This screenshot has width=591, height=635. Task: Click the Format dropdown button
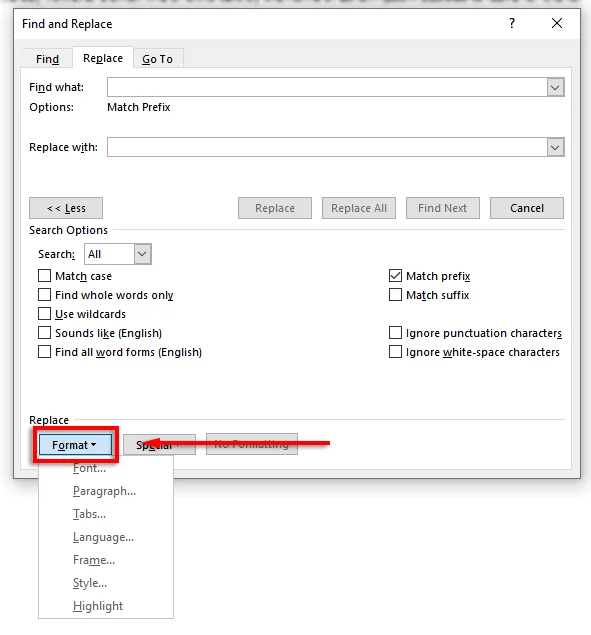point(75,445)
